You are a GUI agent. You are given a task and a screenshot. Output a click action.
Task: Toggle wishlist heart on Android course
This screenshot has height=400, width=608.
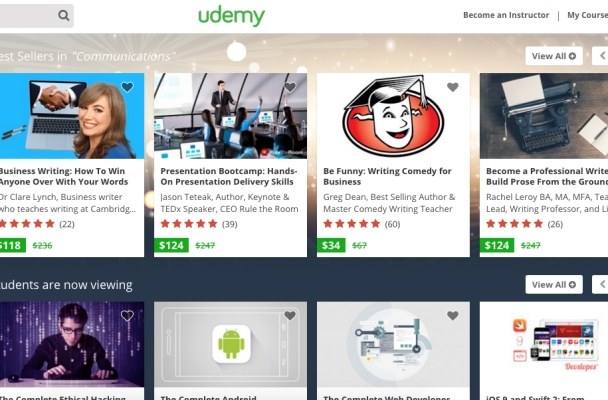pyautogui.click(x=290, y=316)
